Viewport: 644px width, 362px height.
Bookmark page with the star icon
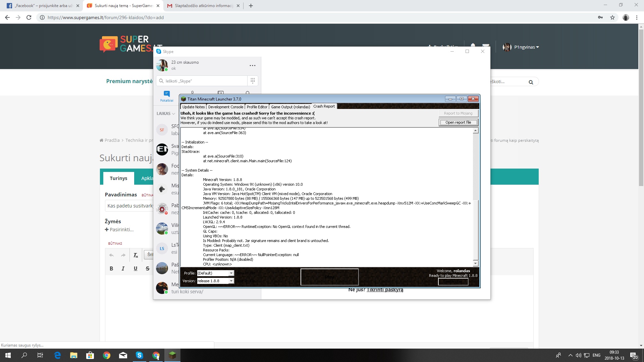pyautogui.click(x=612, y=17)
